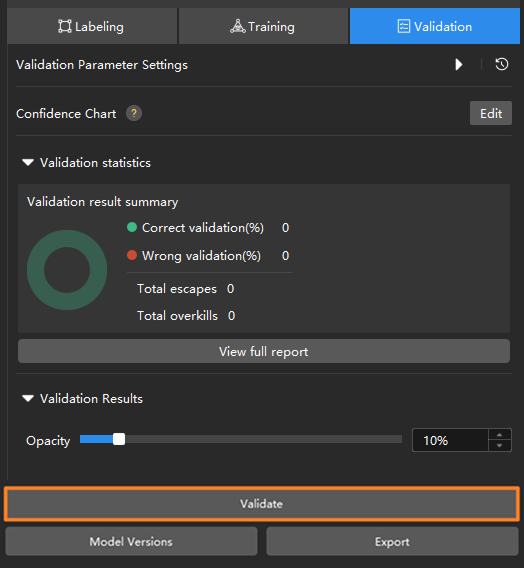Click the Edit button for Confidence Chart

[491, 113]
